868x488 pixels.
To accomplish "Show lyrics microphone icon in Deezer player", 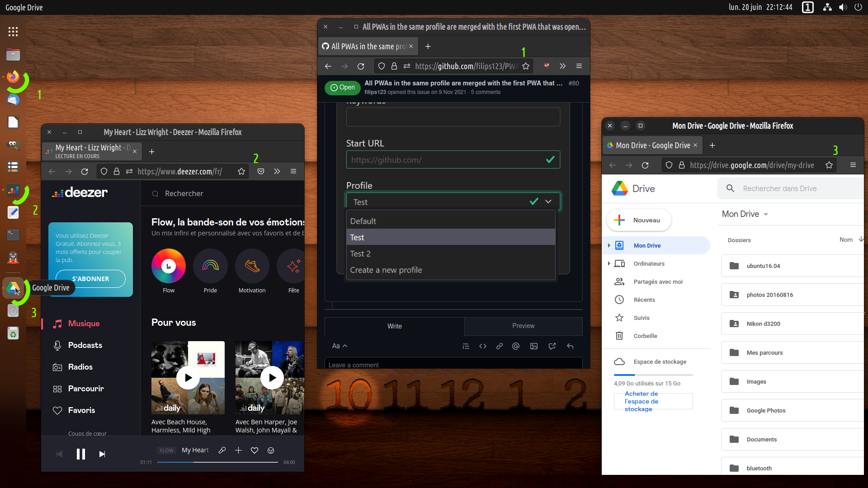I will pos(222,450).
